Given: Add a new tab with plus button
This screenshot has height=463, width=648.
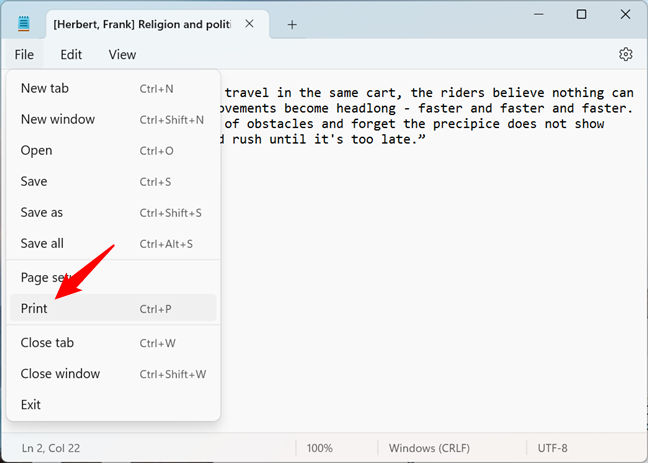Looking at the screenshot, I should (292, 24).
